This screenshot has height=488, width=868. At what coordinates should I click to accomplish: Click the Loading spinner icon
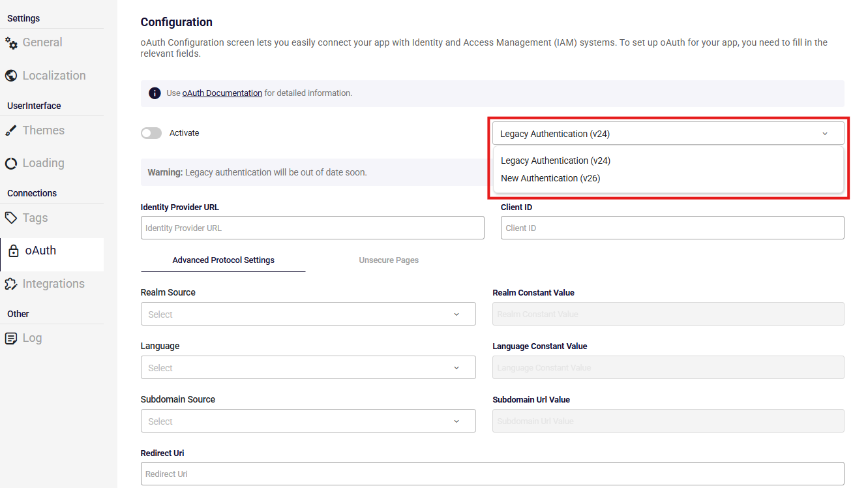tap(11, 163)
